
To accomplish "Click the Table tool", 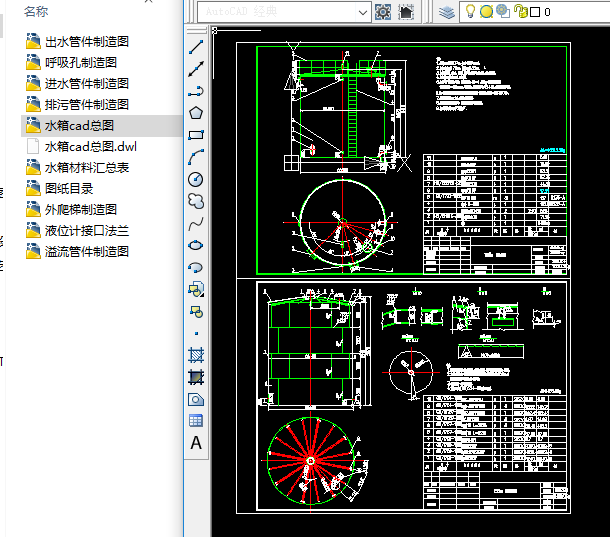I will (196, 421).
